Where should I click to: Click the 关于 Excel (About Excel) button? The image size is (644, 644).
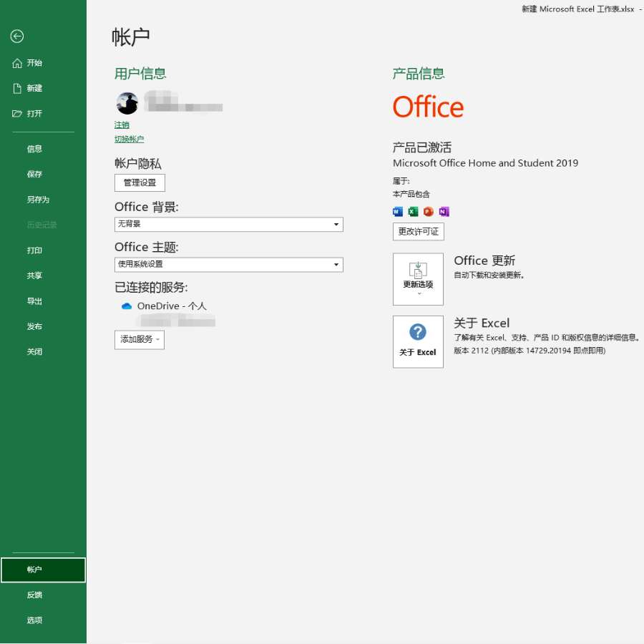tap(418, 342)
